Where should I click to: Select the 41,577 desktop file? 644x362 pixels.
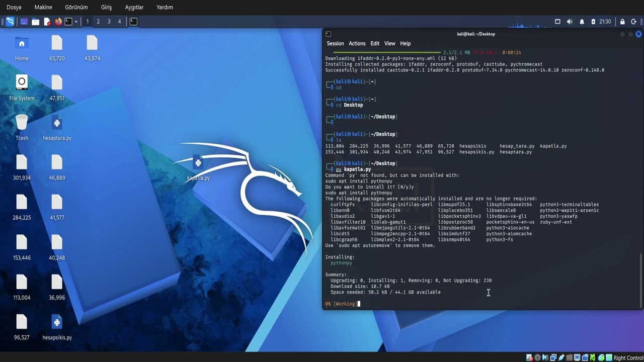57,208
